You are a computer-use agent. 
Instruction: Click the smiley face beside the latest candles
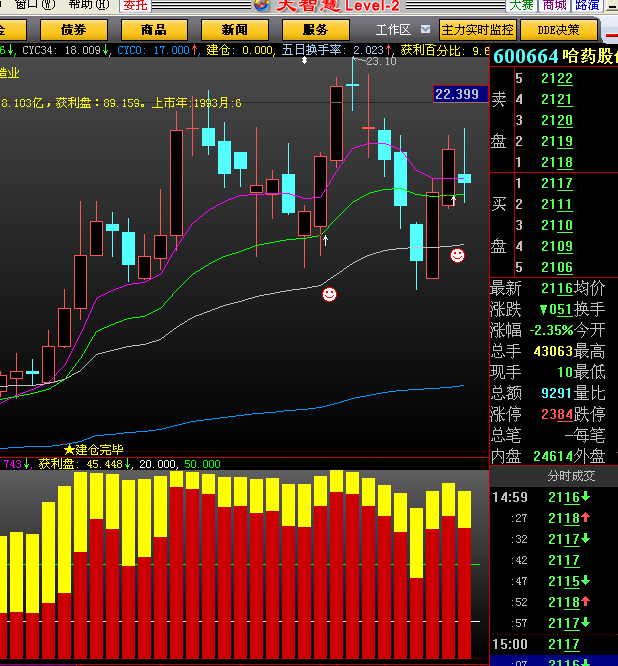(x=457, y=255)
